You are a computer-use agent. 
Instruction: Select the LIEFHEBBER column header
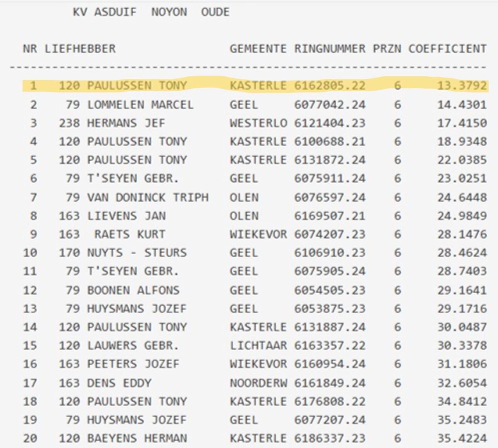[80, 49]
